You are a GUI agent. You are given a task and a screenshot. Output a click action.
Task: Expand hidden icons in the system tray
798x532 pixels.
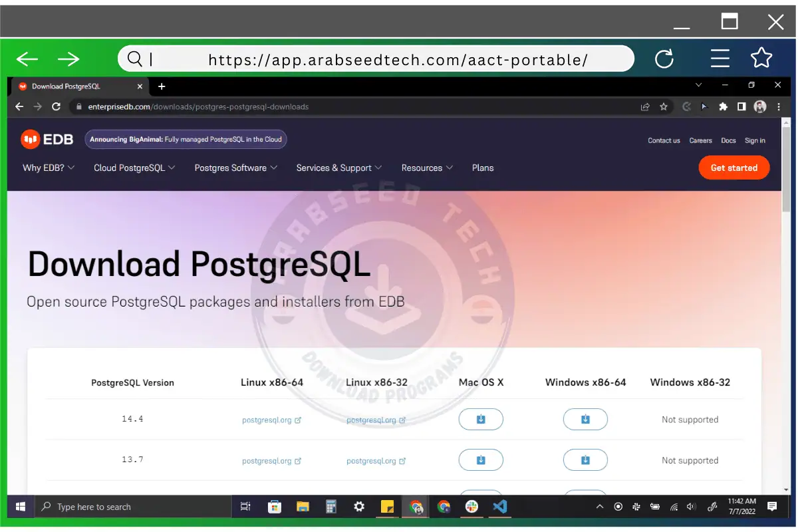(x=600, y=506)
